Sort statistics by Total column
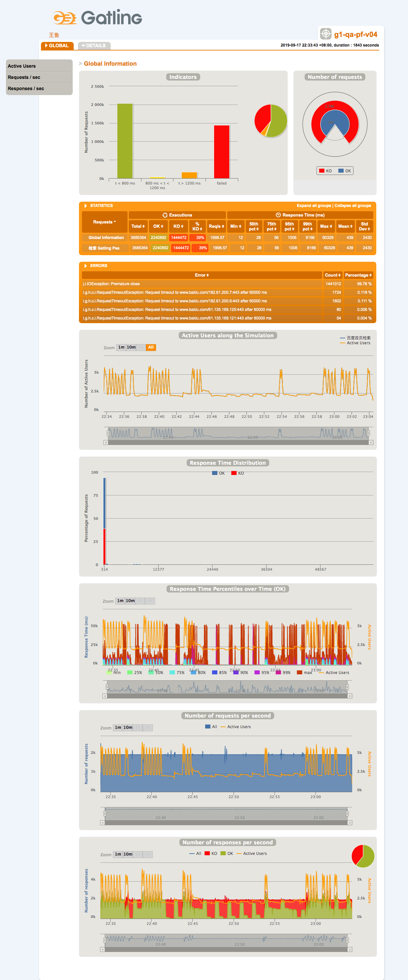The height and width of the screenshot is (980, 408). coord(138,226)
